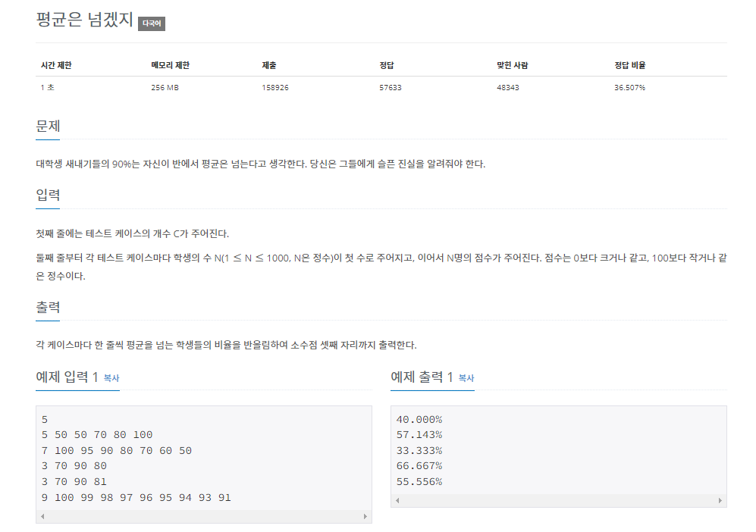The height and width of the screenshot is (532, 756).
Task: Click the 시간 제한 column header
Action: 56,65
